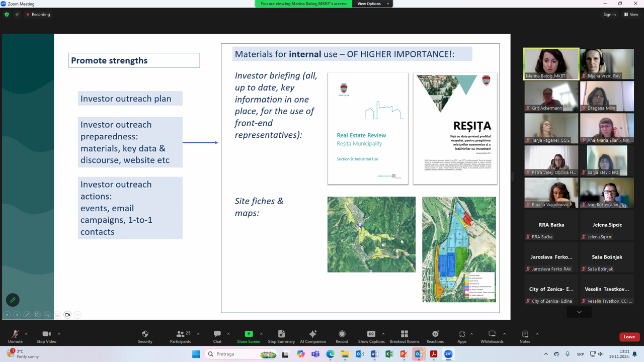This screenshot has width=644, height=362.
Task: Go to next slide arrow
Action: tap(17, 315)
